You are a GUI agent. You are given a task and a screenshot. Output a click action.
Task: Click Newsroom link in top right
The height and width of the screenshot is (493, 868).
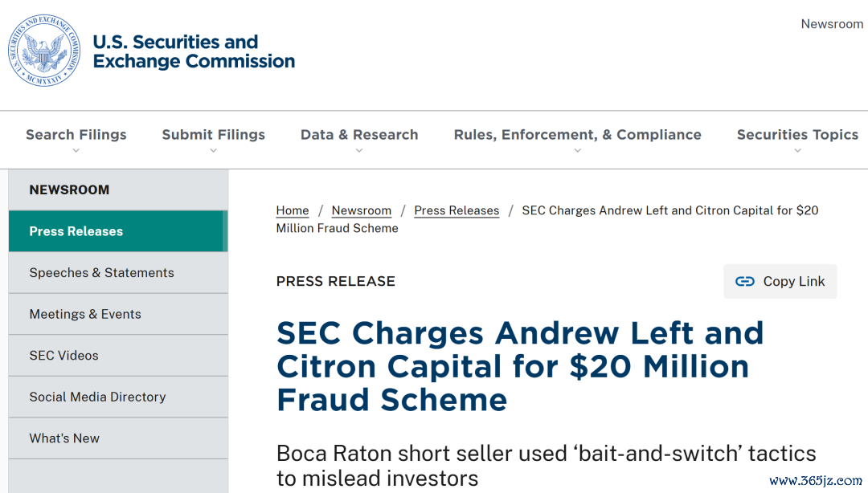pos(832,24)
